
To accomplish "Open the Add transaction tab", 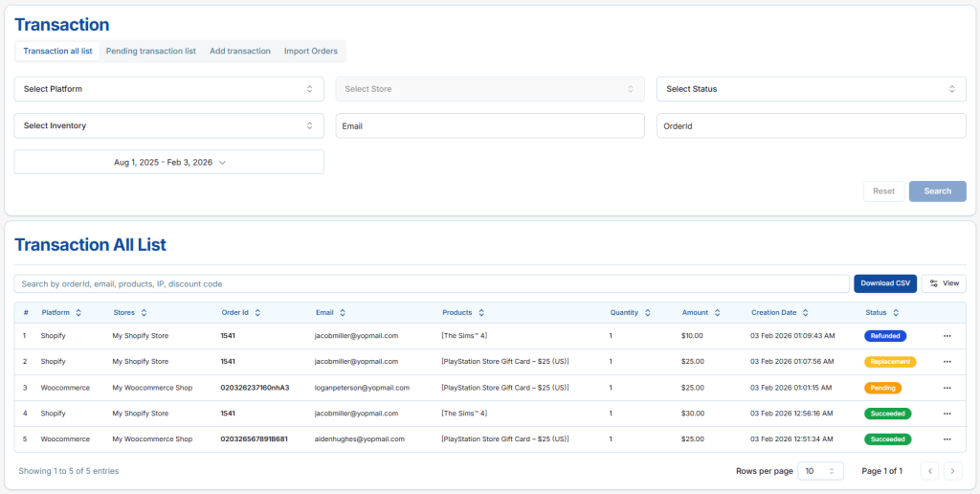I will tap(240, 51).
